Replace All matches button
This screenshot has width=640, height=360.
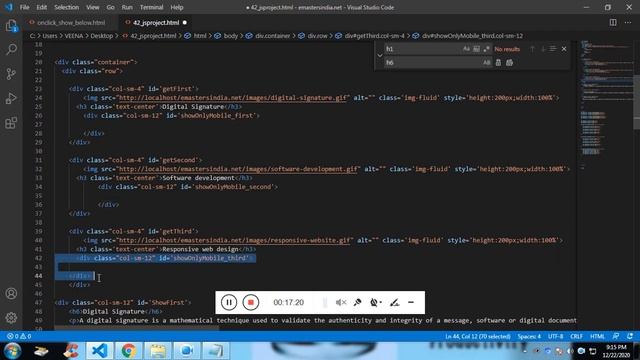click(x=509, y=62)
